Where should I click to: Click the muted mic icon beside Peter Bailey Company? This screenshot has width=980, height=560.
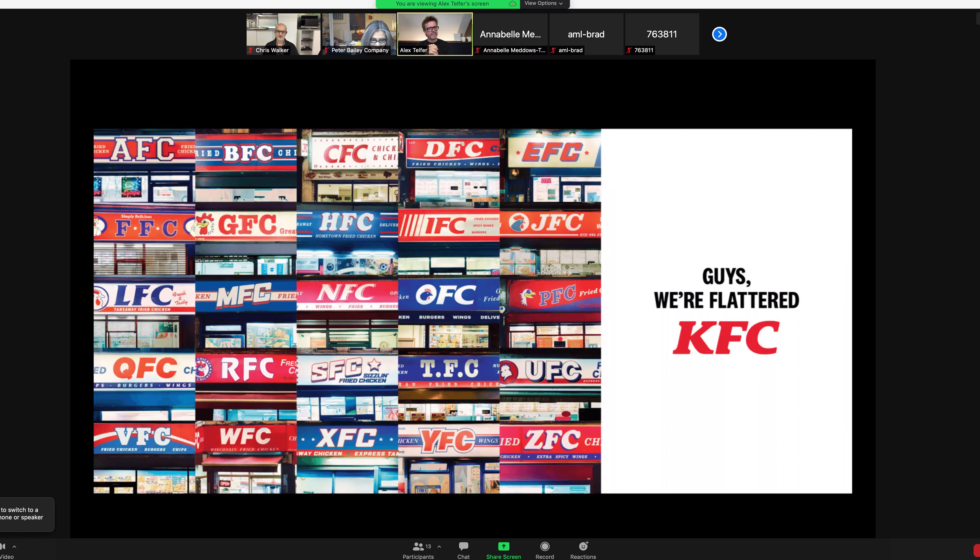pyautogui.click(x=326, y=50)
